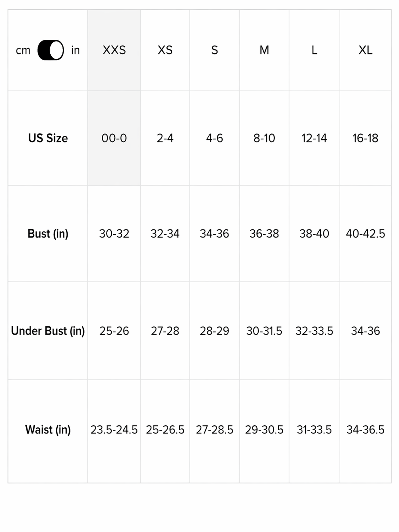
Task: Click the 31-33.5 waist measurement cell
Action: 314,429
